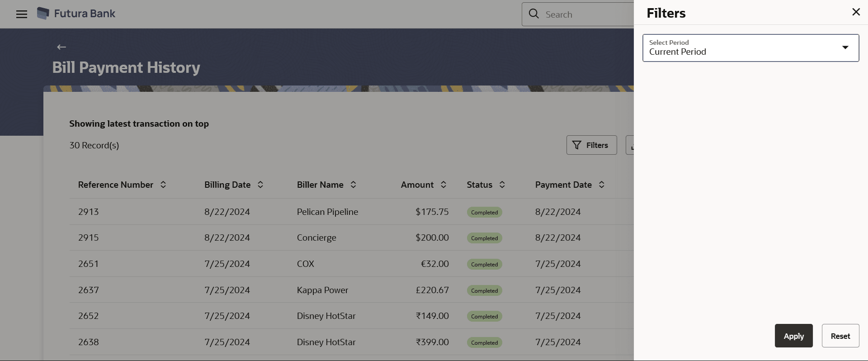Image resolution: width=868 pixels, height=361 pixels.
Task: Sort by Reference Number column
Action: (163, 185)
